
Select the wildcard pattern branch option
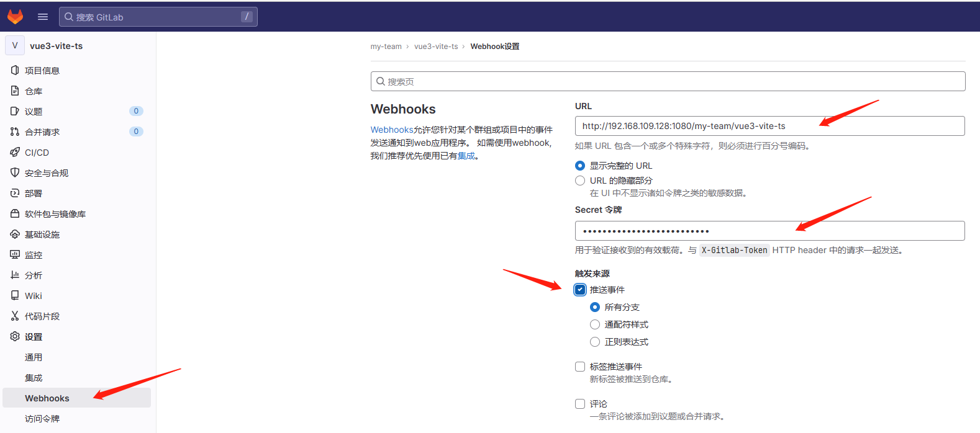(595, 324)
